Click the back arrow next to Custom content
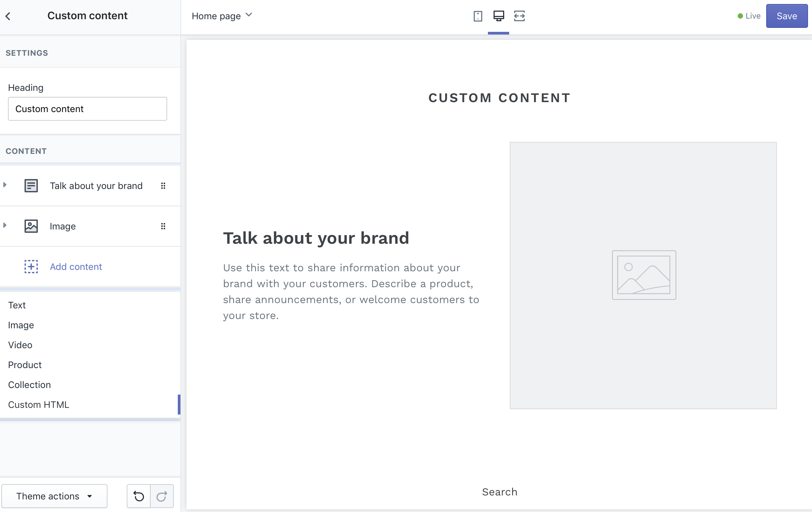 8,16
